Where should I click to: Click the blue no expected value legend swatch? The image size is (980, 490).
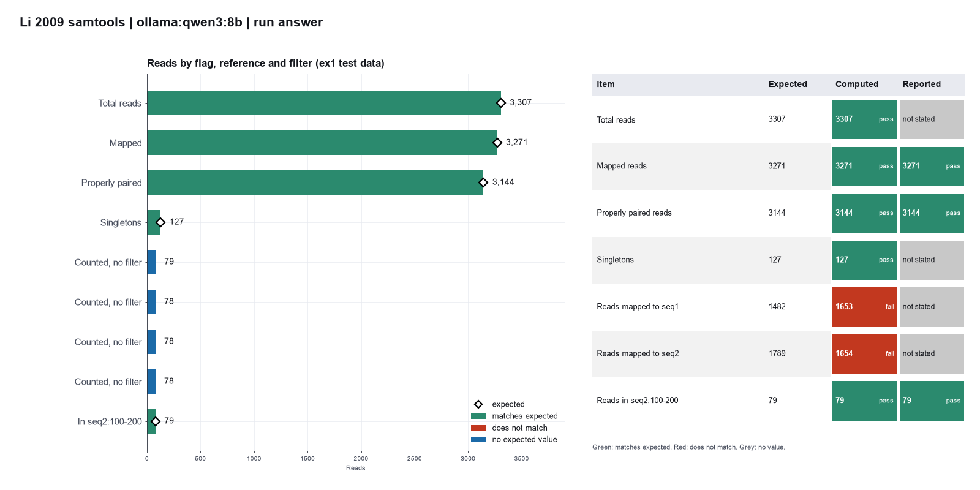click(x=478, y=439)
